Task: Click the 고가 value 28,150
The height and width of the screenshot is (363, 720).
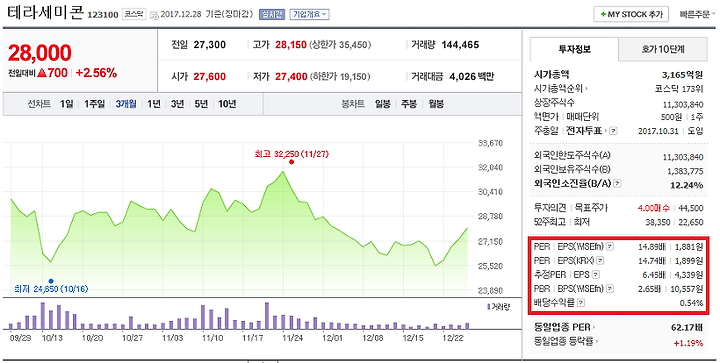Action: coord(291,45)
